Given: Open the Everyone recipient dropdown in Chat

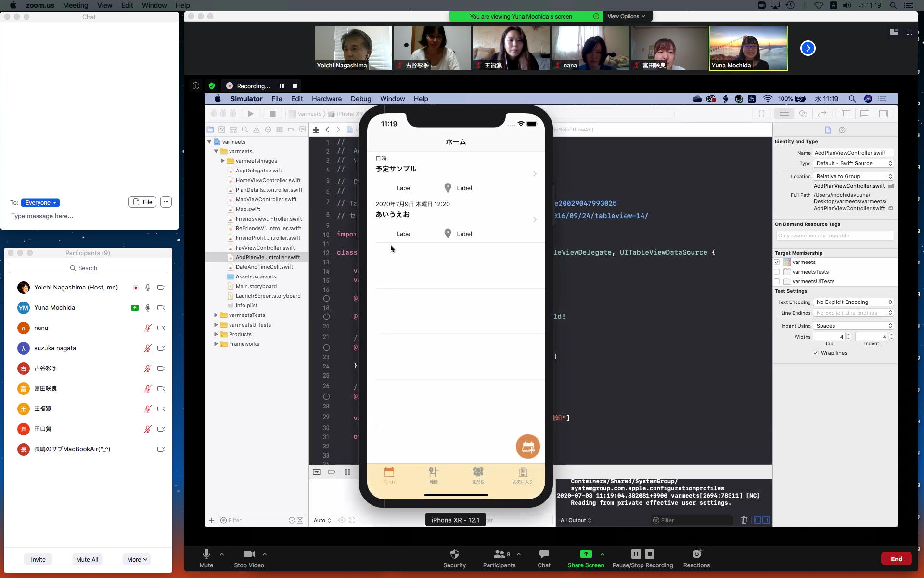Looking at the screenshot, I should point(40,203).
